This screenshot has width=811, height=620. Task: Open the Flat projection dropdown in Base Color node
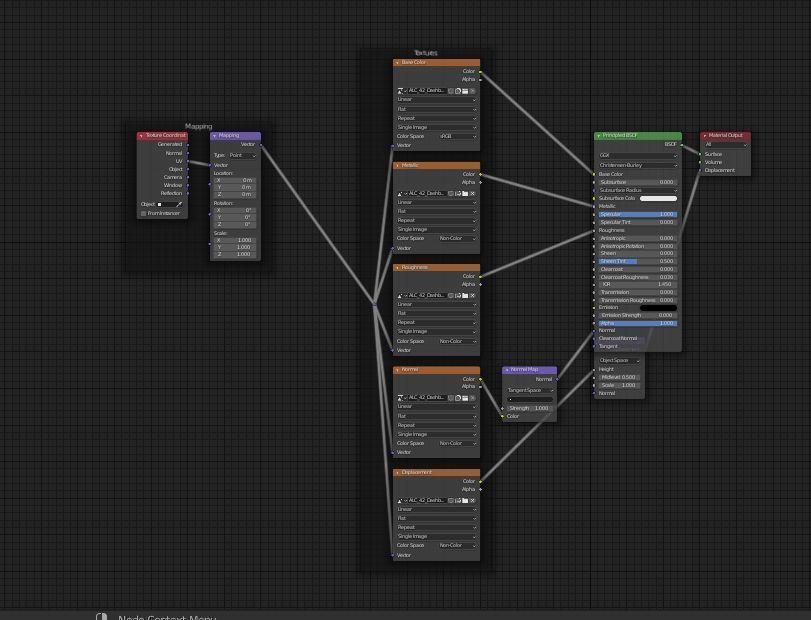pyautogui.click(x=437, y=109)
